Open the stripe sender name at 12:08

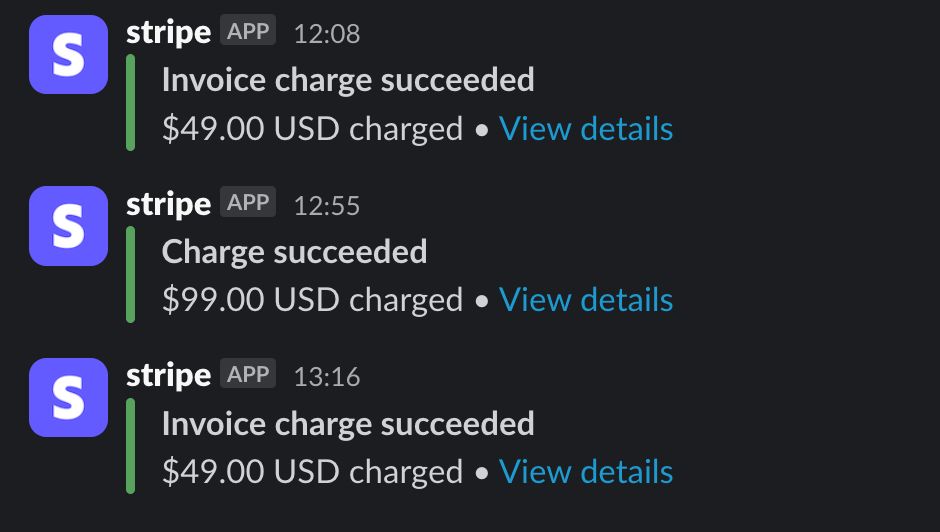tap(168, 32)
